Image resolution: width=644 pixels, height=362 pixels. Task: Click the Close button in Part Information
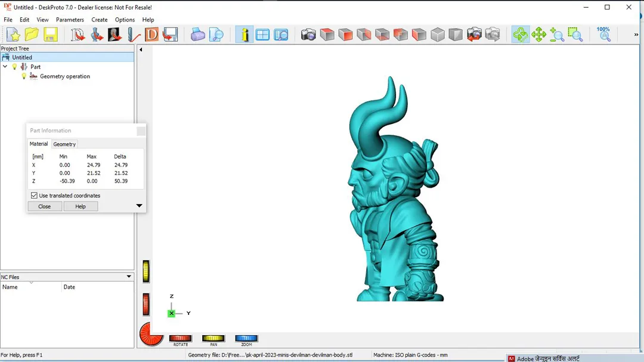[44, 206]
